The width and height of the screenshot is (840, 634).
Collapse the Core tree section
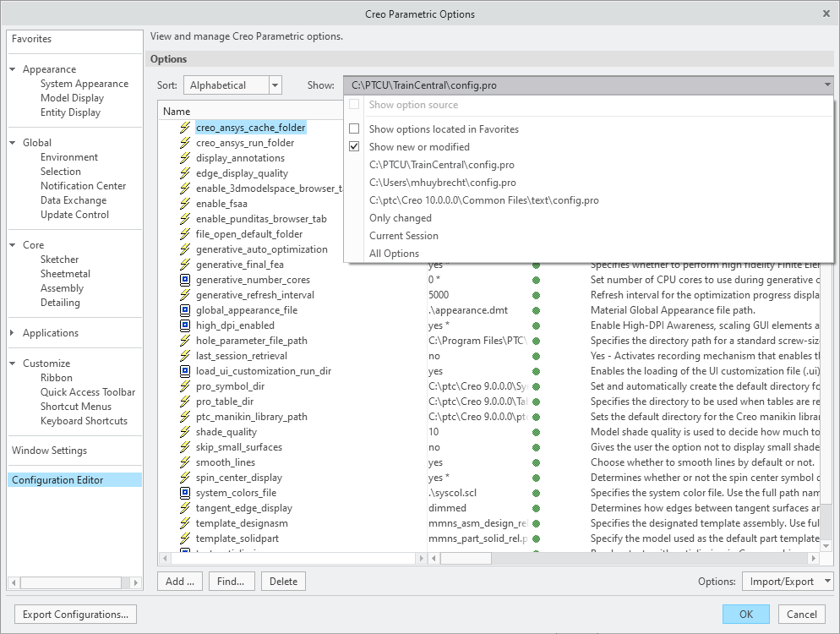pyautogui.click(x=13, y=245)
